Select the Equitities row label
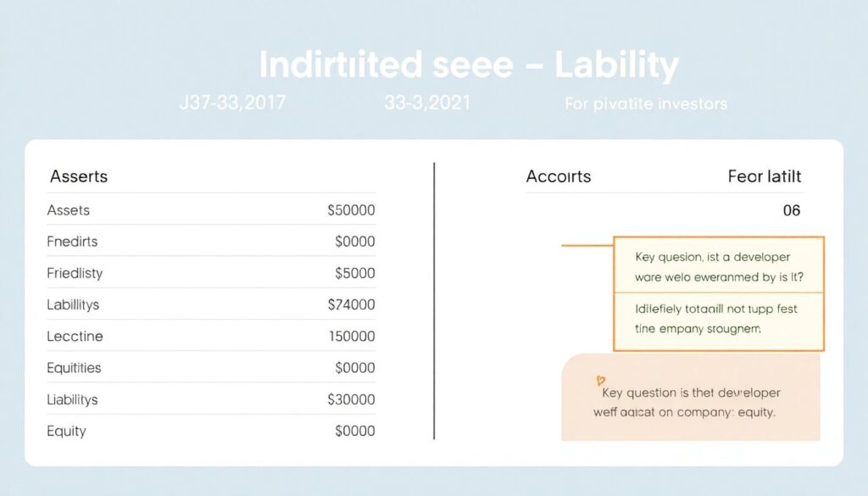868x496 pixels. pyautogui.click(x=75, y=367)
